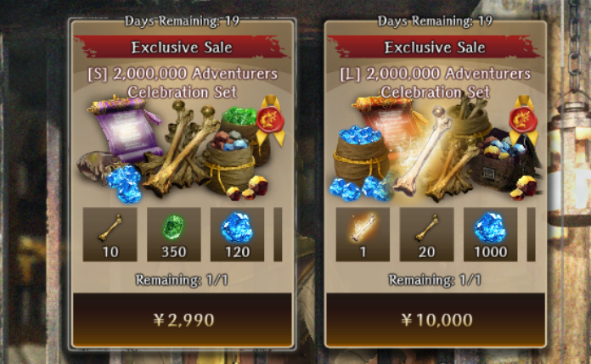This screenshot has height=364, width=591.
Task: Click the red wax seal ribbon on the [S] set
Action: pos(270,120)
